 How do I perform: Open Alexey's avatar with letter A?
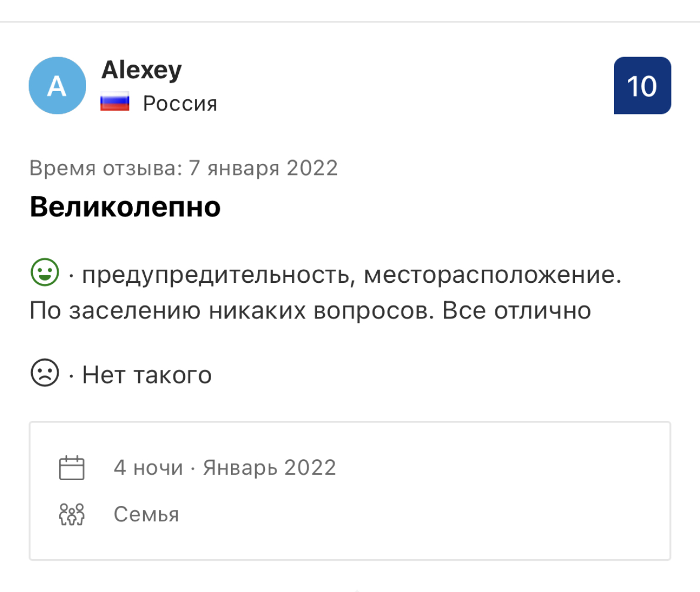pos(57,86)
